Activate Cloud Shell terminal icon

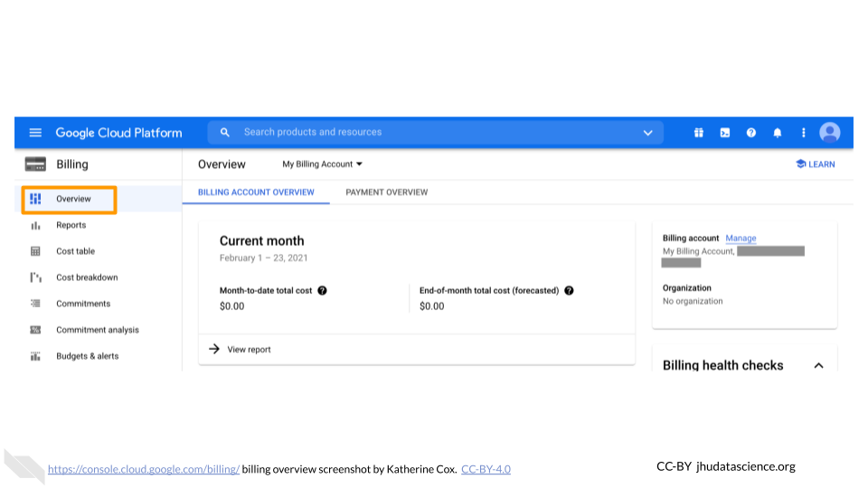coord(724,133)
